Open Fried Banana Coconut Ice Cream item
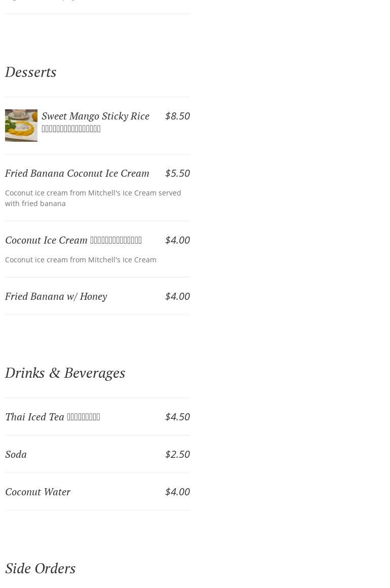 click(77, 173)
